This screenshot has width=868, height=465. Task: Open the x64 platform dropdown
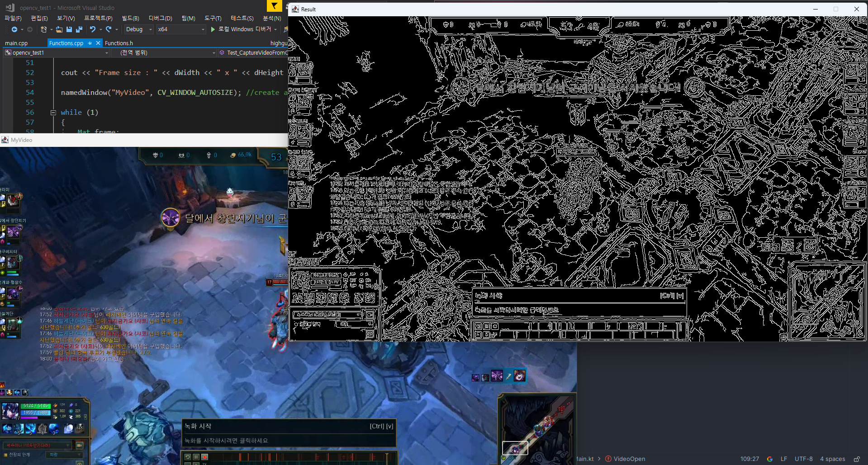181,29
